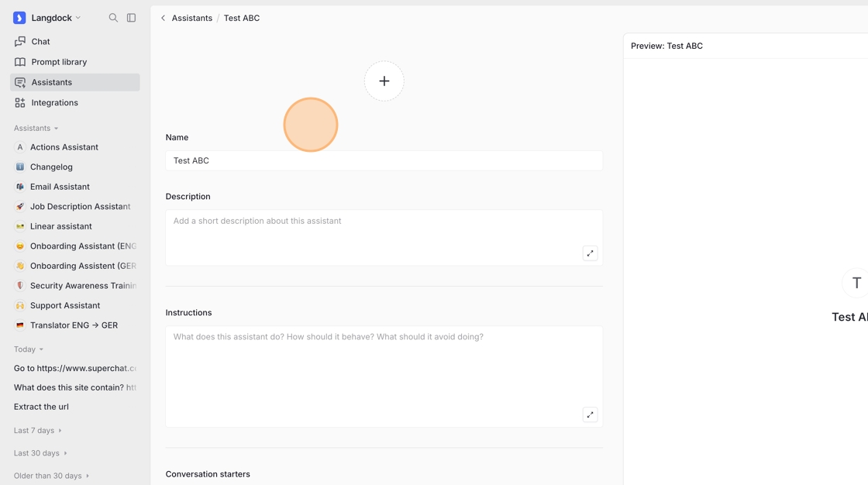
Task: Toggle the sidebar collapse icon
Action: [x=131, y=18]
